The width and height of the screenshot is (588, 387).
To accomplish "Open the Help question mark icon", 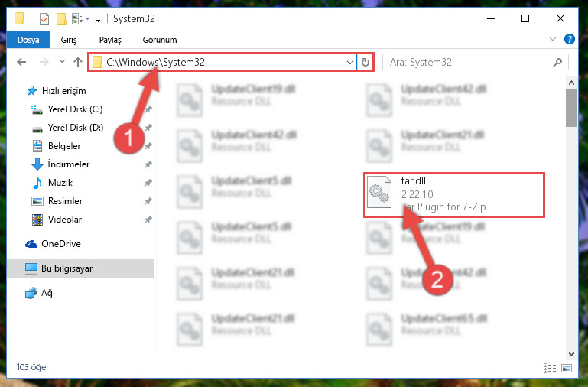I will pos(569,39).
